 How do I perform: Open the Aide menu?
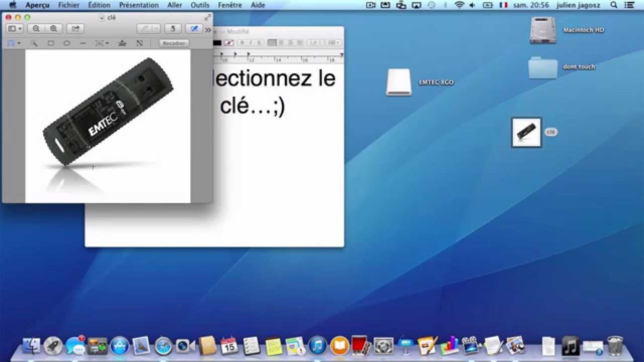pyautogui.click(x=258, y=5)
